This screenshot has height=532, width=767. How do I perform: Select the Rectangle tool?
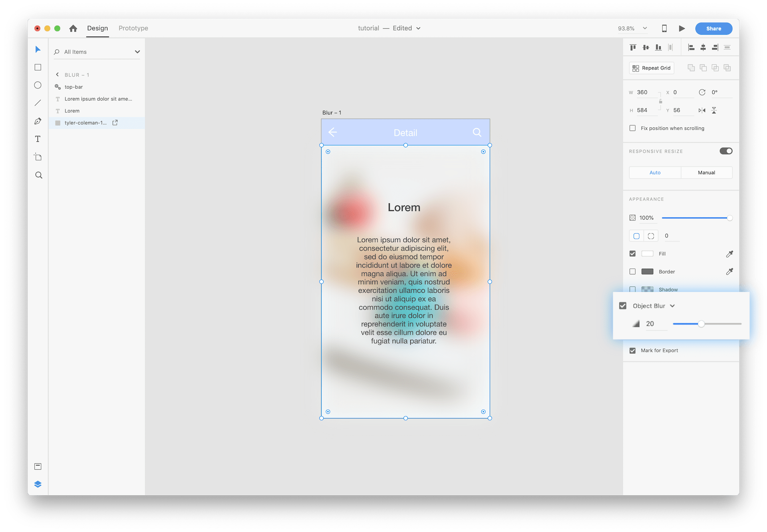coord(38,67)
